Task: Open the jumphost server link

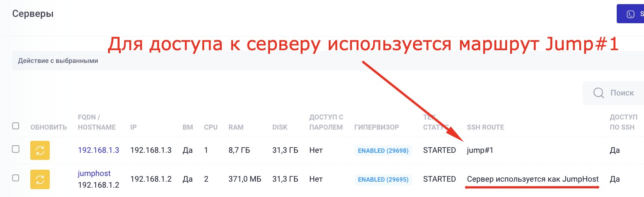Action: [x=94, y=173]
